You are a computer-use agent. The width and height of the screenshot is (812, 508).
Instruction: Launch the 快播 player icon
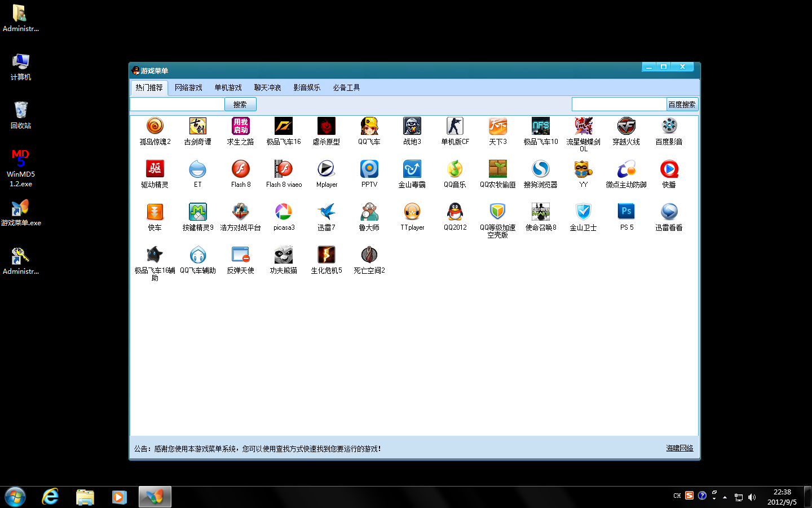click(669, 169)
